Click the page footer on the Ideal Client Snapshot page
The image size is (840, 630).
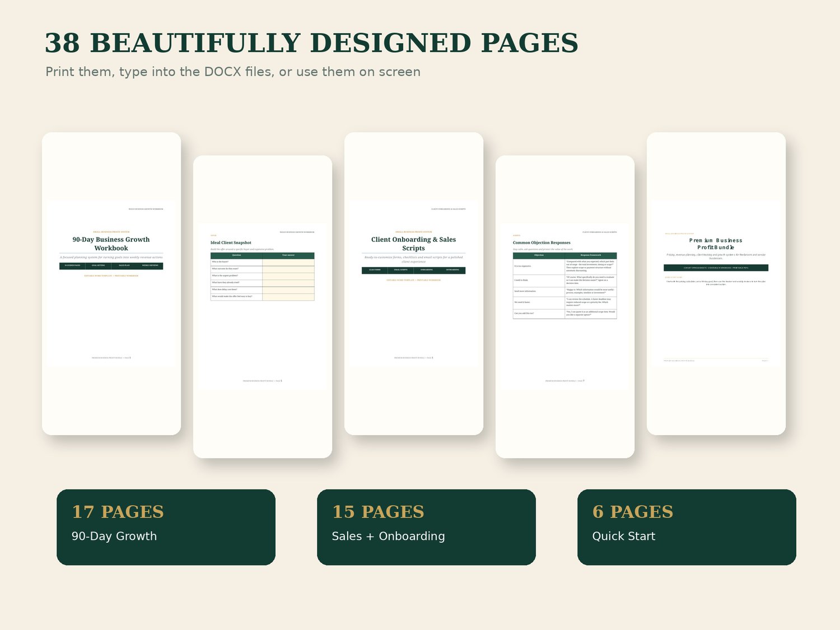(x=262, y=381)
